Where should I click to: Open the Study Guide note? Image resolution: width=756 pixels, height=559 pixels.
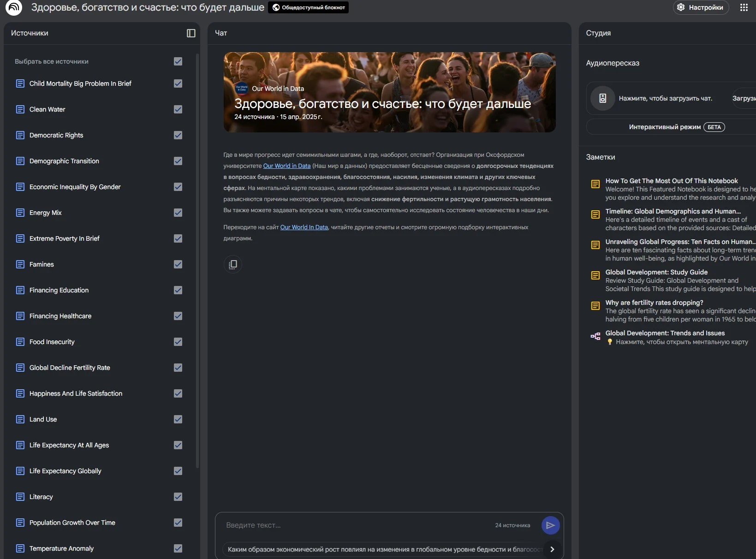pos(656,272)
